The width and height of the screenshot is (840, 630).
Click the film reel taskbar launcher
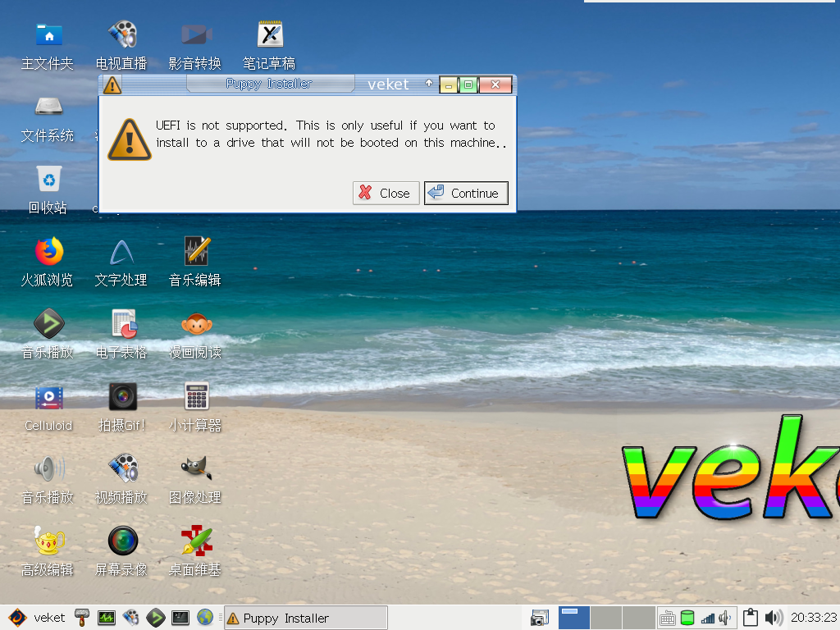pos(130,618)
